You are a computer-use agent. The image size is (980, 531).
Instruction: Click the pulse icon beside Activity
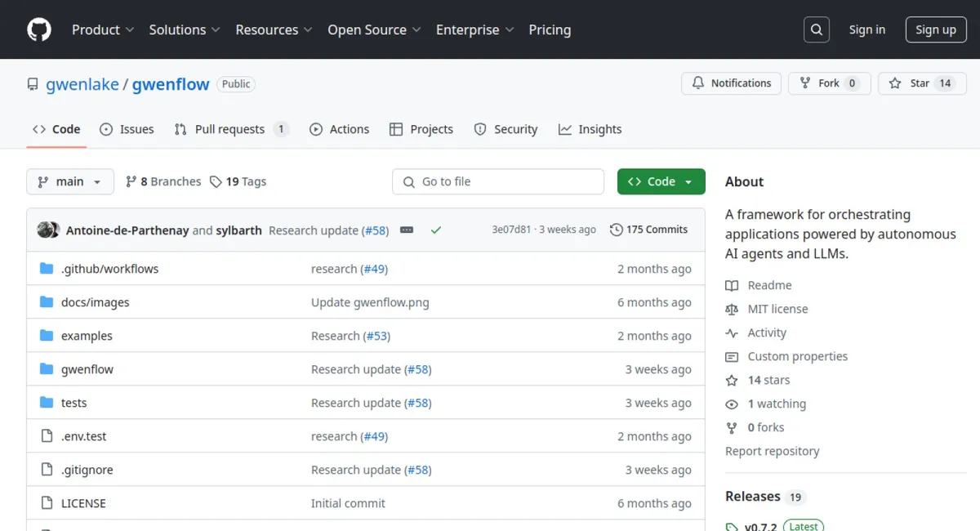coord(732,332)
